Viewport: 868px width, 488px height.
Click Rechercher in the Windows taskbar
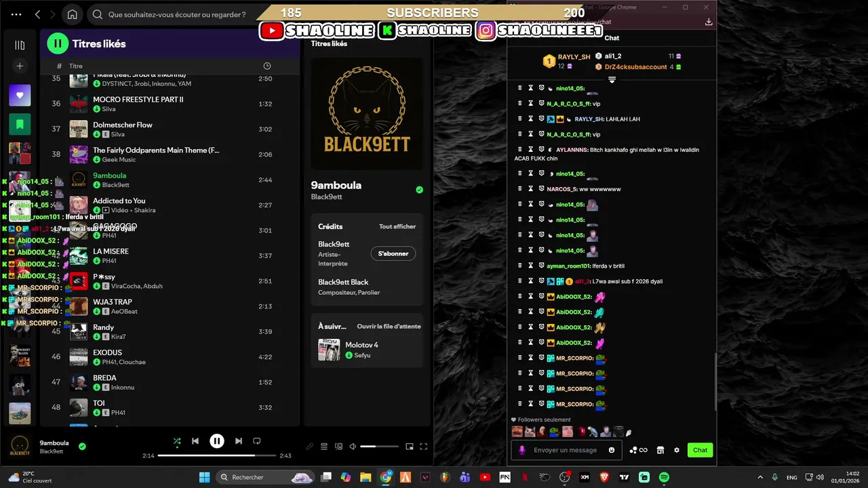point(266,477)
